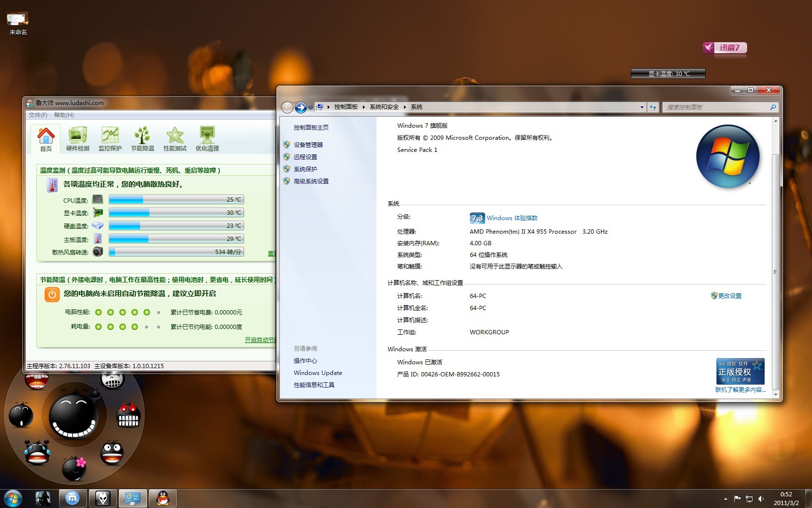The height and width of the screenshot is (508, 812).
Task: Click the fan speed bar showing 534 转/分
Action: coord(176,252)
